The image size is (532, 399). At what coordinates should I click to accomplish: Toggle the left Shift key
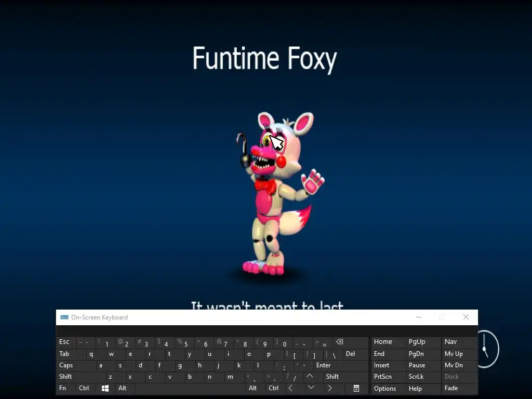coord(81,376)
